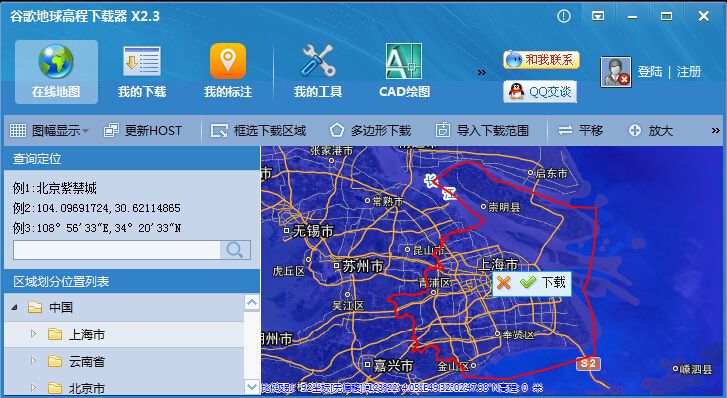Open 我的下载 downloads tab
Screen dimensions: 727x398
[x=142, y=72]
